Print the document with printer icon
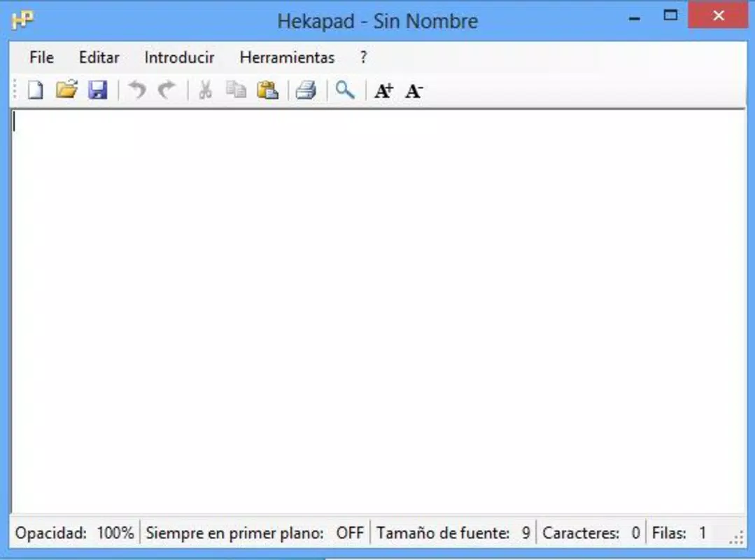The image size is (755, 560). coord(306,90)
